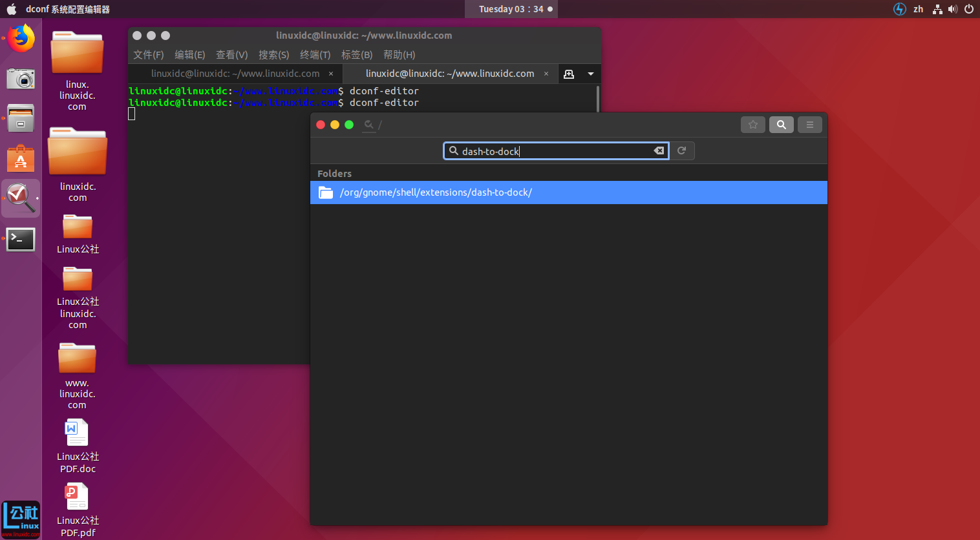
Task: Open the 帮助(H) terminal menu
Action: [399, 55]
